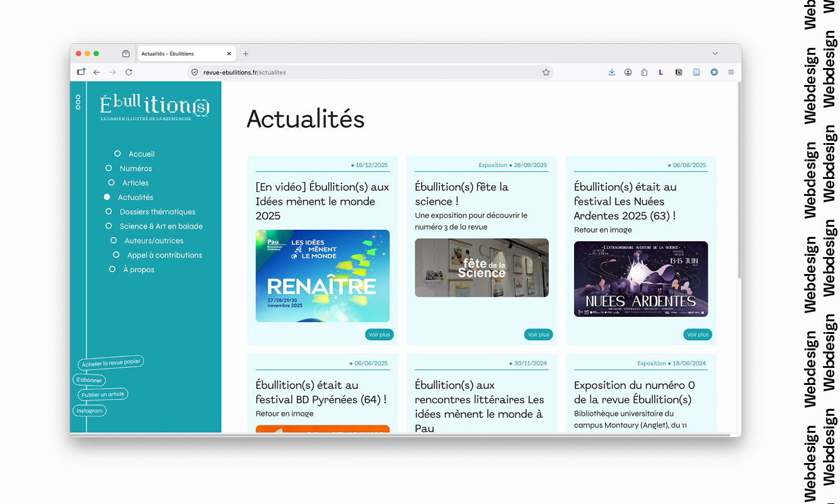
Task: Open the extensions puzzle icon
Action: tap(644, 72)
